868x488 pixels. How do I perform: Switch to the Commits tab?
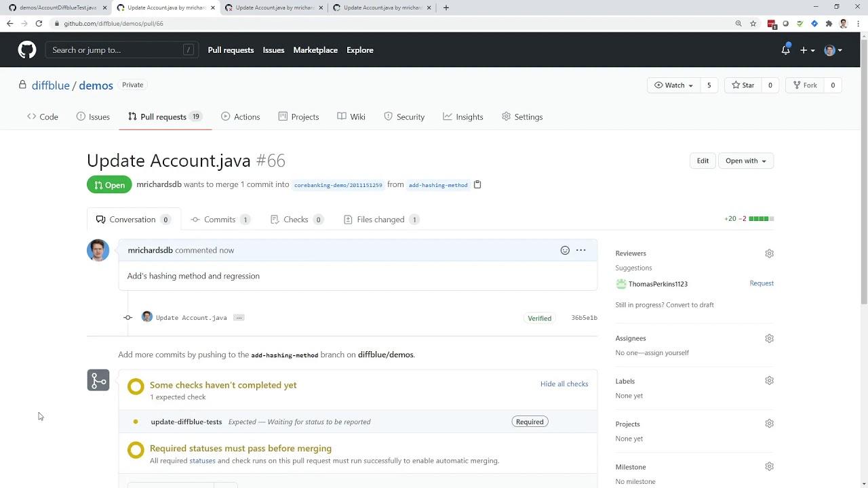[x=220, y=220]
